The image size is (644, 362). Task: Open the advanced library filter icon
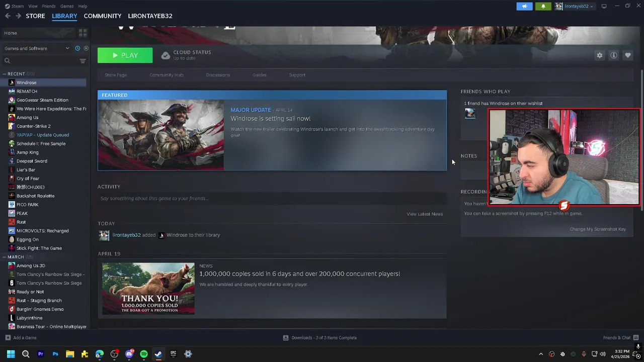pos(83,61)
